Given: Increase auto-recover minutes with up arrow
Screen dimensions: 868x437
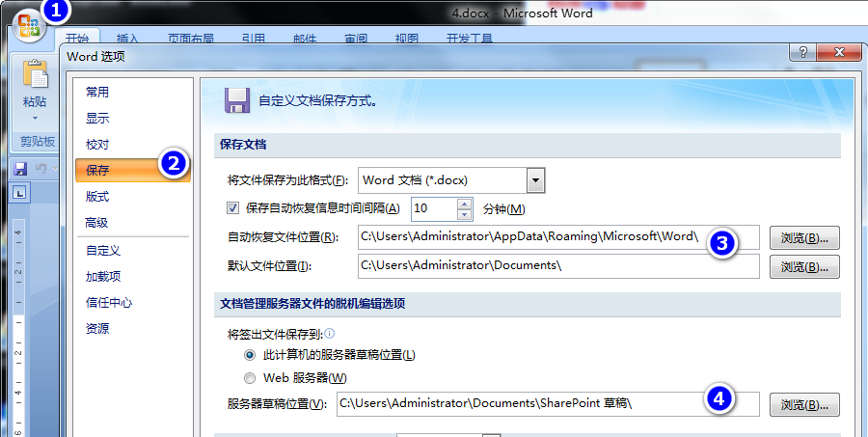Looking at the screenshot, I should (465, 204).
